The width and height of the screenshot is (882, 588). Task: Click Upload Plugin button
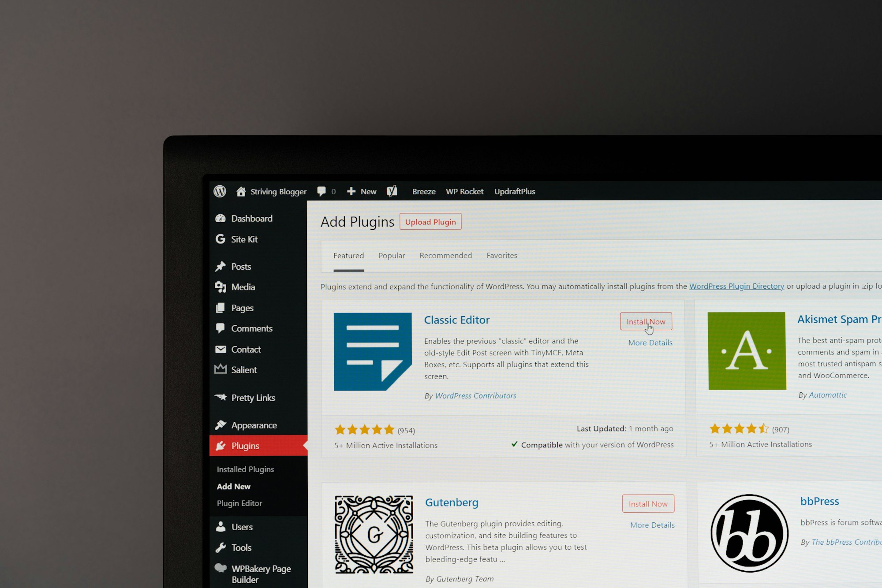430,222
